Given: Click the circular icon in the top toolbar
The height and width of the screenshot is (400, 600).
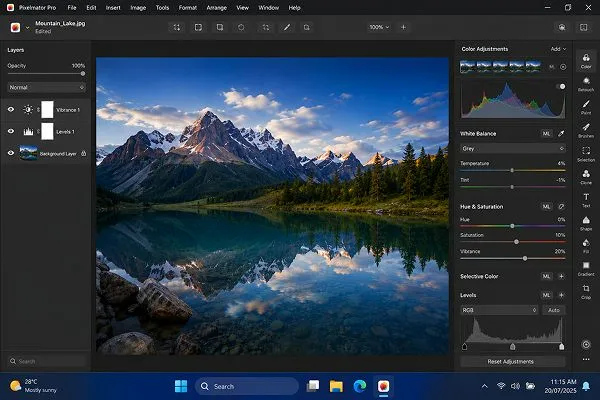Looking at the screenshot, I should click(241, 27).
